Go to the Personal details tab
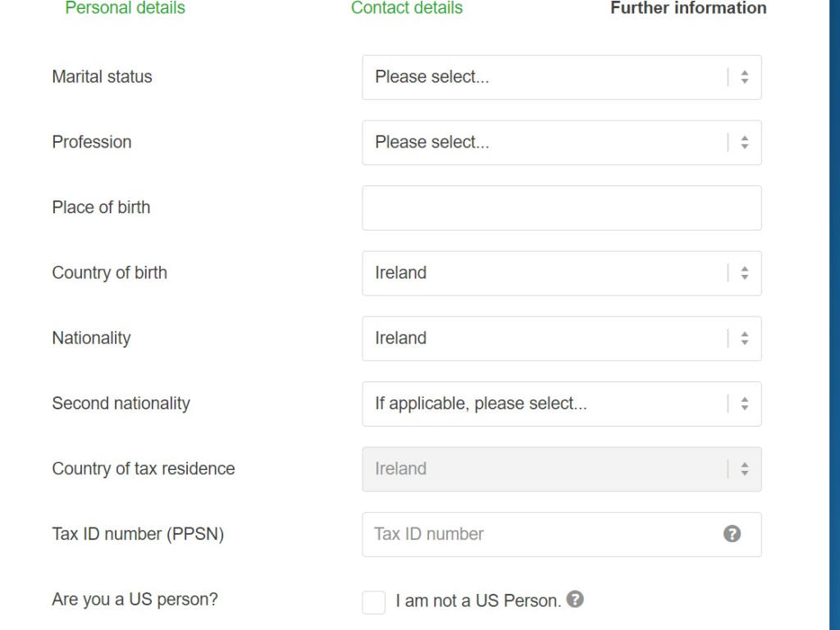 coord(125,8)
